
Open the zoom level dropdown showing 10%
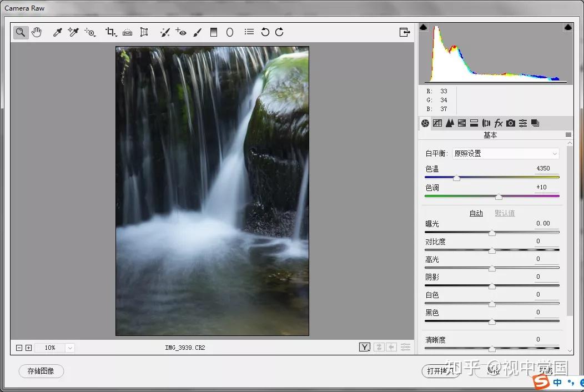pyautogui.click(x=69, y=348)
